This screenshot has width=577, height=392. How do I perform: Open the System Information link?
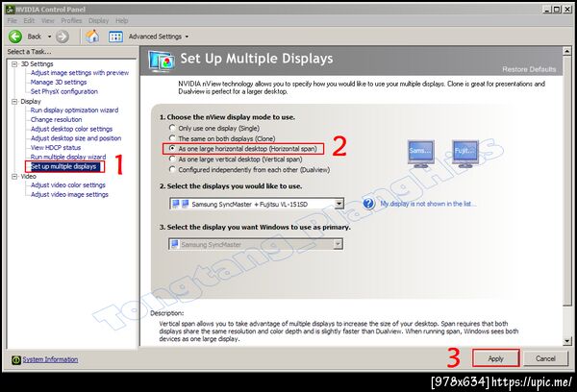click(50, 359)
